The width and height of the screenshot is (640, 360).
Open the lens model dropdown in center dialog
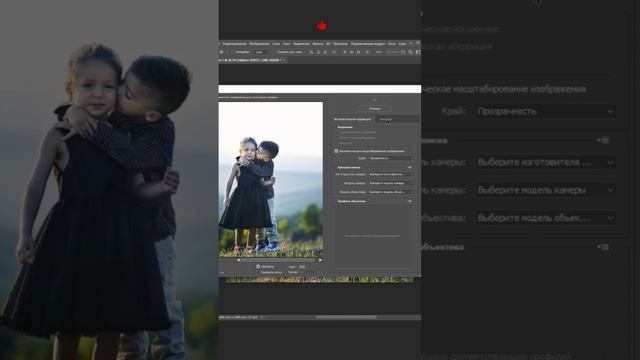(391, 192)
